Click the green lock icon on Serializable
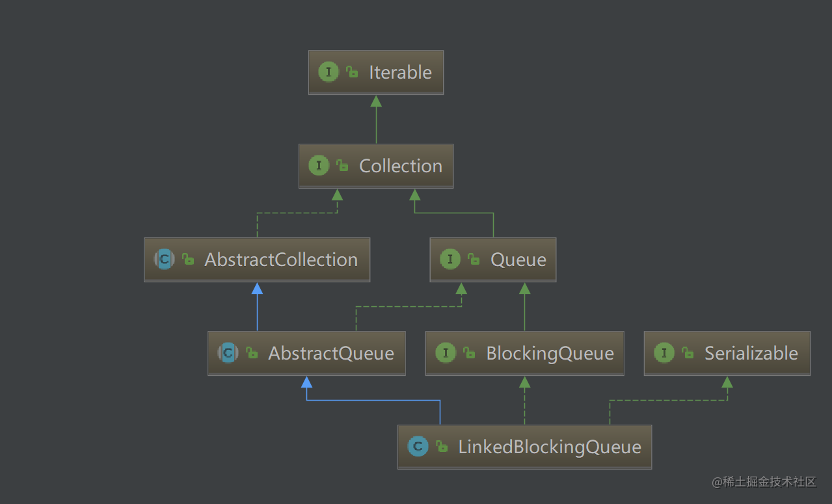 point(688,353)
